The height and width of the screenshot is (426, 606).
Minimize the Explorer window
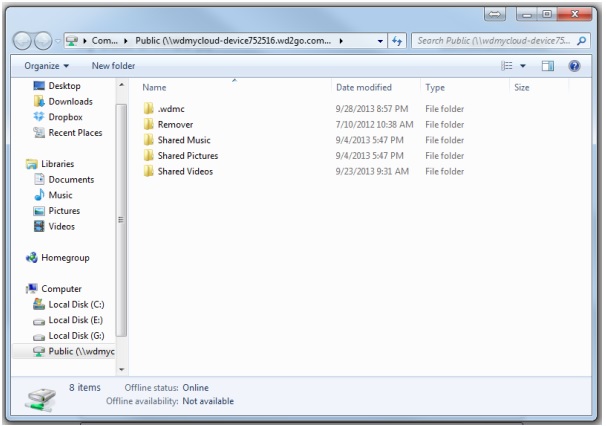coord(527,15)
